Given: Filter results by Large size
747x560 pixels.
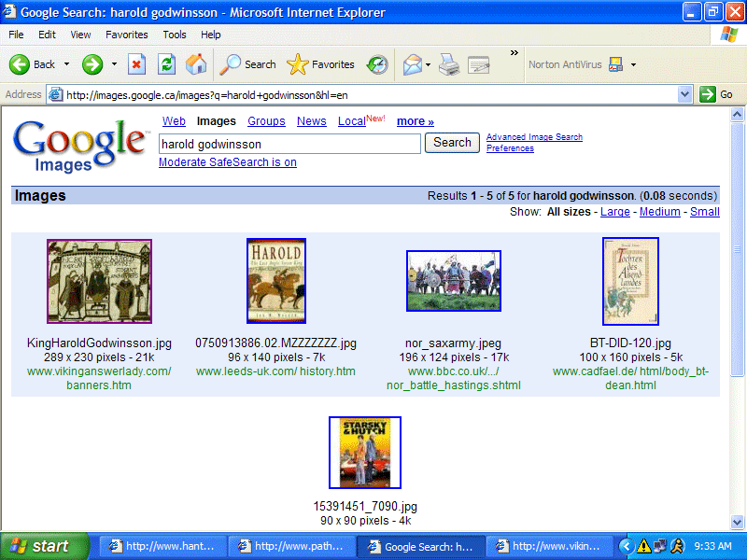Looking at the screenshot, I should (615, 212).
